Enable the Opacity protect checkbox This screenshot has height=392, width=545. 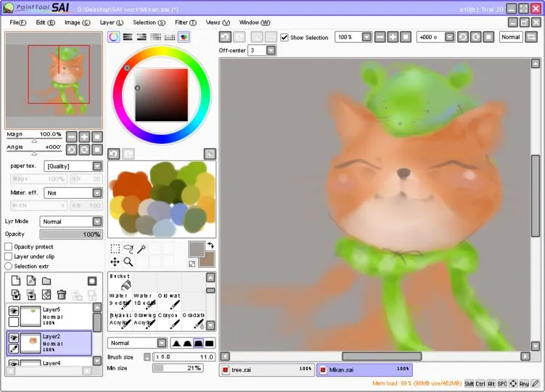point(8,247)
